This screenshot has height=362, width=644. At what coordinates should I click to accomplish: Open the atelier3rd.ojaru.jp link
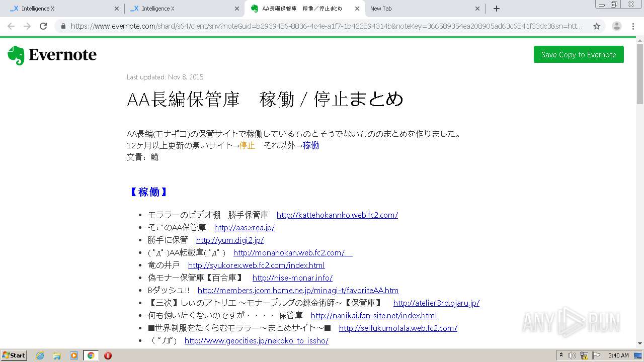tap(436, 303)
